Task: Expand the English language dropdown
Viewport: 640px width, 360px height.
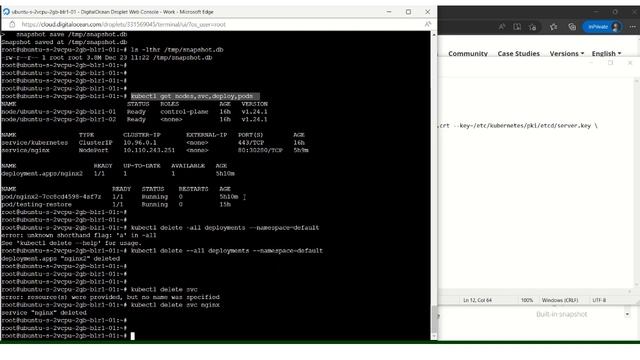Action: click(x=606, y=53)
